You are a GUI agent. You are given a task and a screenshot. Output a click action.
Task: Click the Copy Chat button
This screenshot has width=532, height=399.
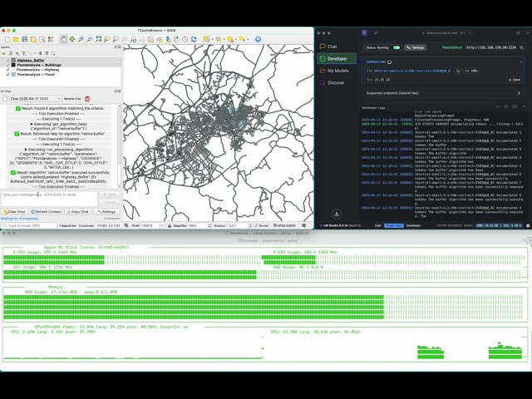[x=77, y=211]
